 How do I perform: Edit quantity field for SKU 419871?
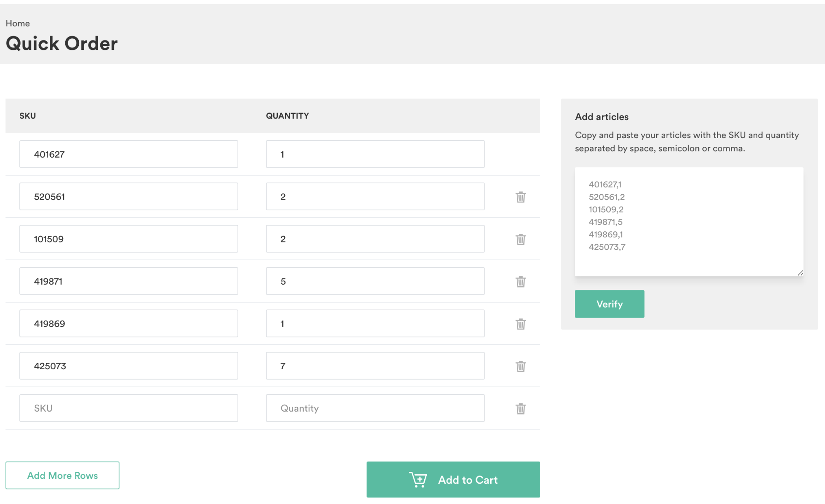click(375, 281)
